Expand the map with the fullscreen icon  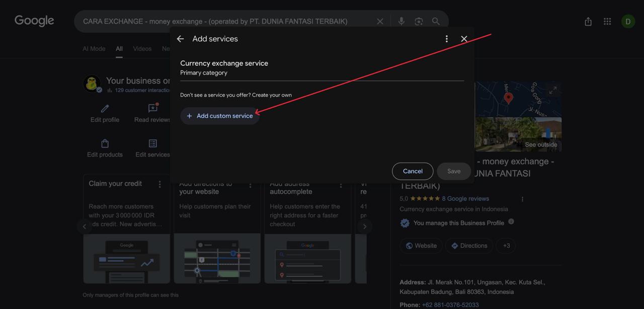(x=552, y=90)
